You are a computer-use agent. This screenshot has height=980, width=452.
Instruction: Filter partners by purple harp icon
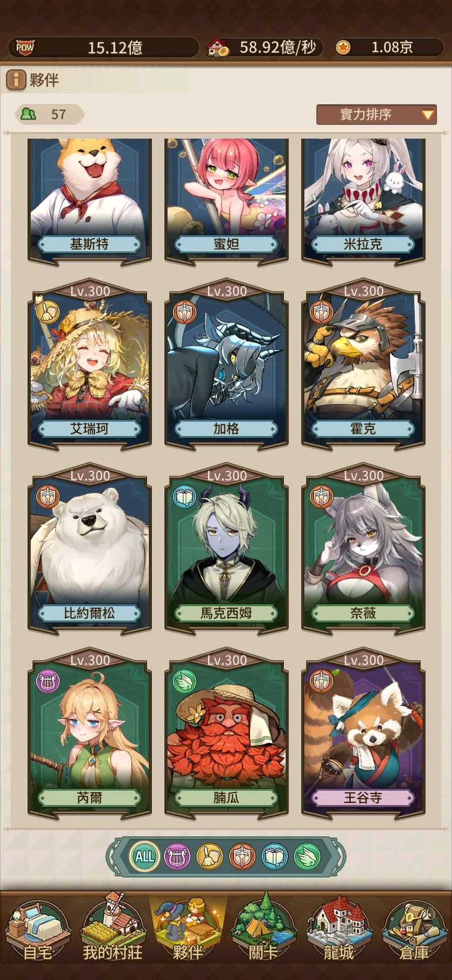(x=177, y=857)
